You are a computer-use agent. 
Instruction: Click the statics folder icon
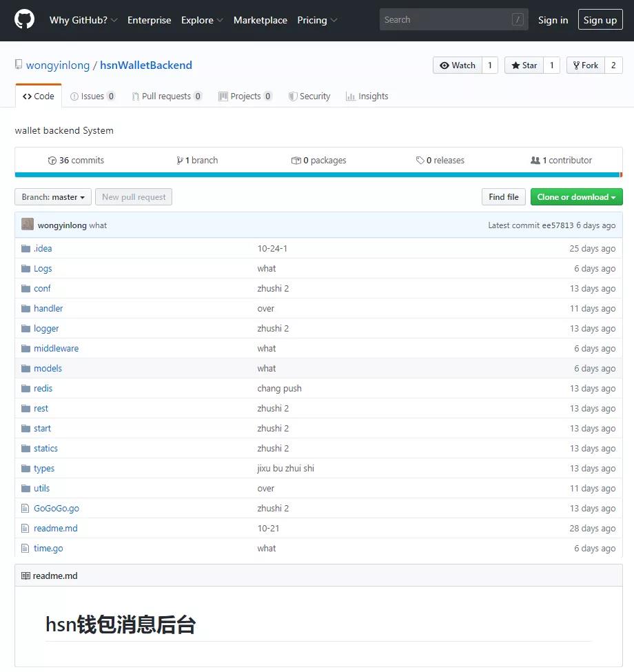[25, 449]
